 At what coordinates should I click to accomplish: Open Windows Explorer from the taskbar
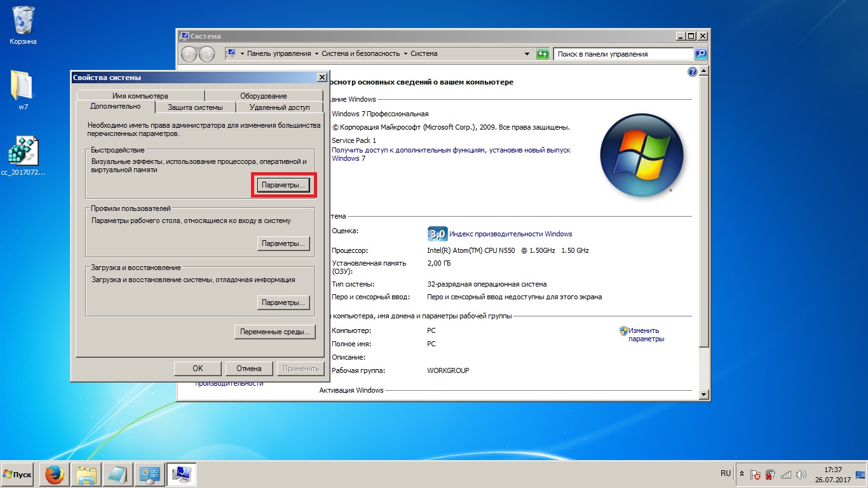86,475
